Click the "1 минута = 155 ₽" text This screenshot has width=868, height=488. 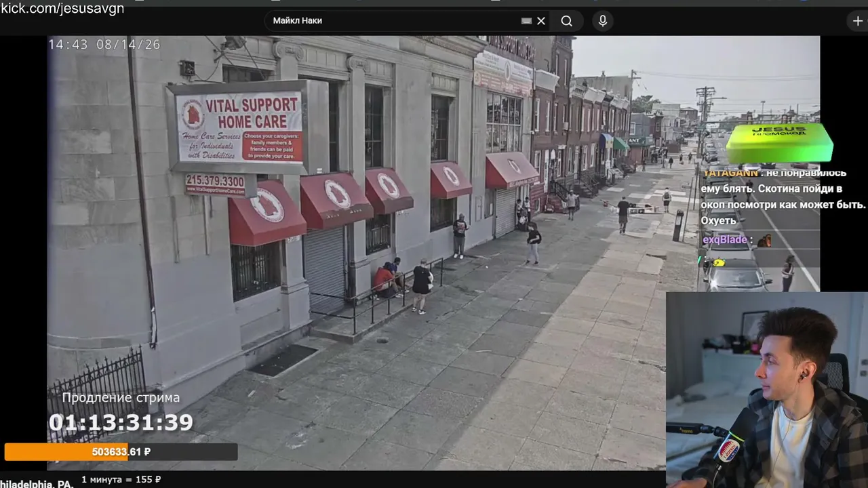[121, 480]
